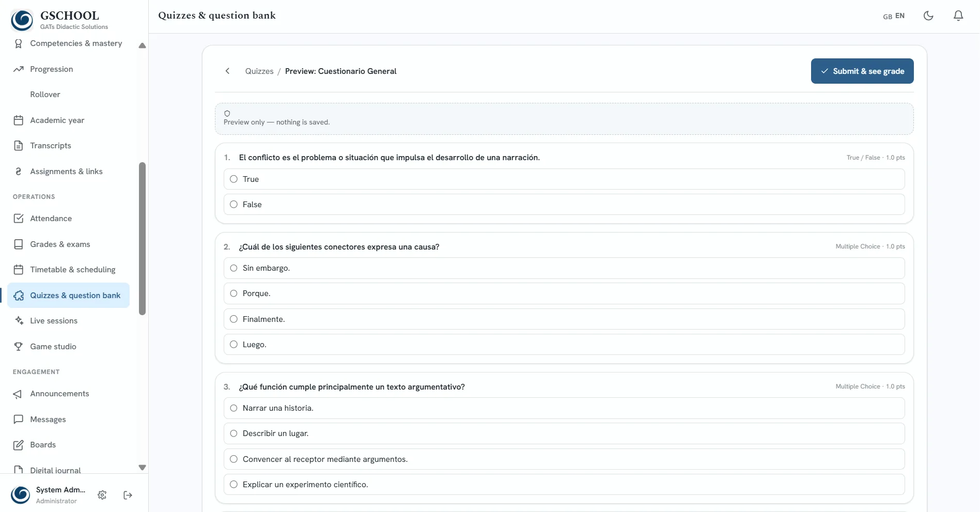
Task: Click the Progression trend icon
Action: (x=19, y=69)
